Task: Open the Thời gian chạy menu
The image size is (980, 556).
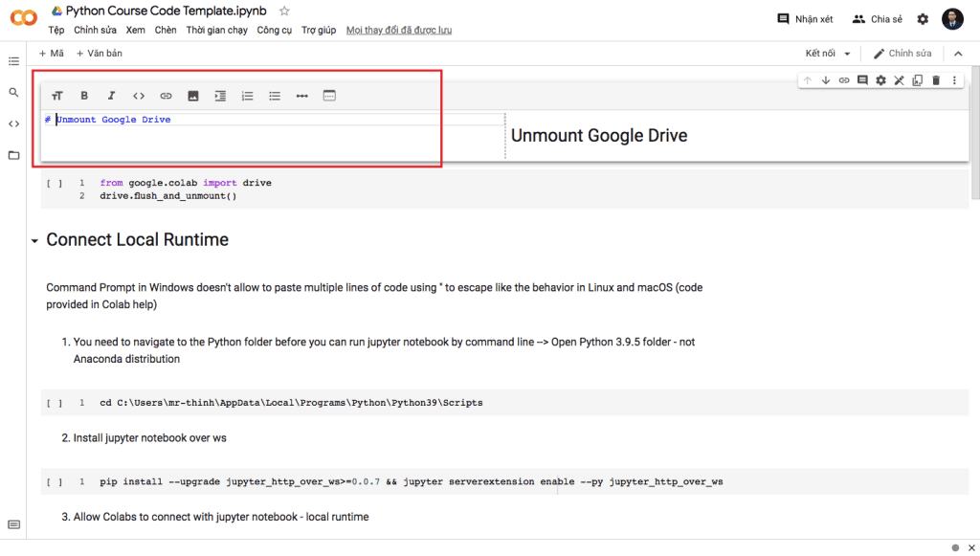Action: pyautogui.click(x=216, y=31)
